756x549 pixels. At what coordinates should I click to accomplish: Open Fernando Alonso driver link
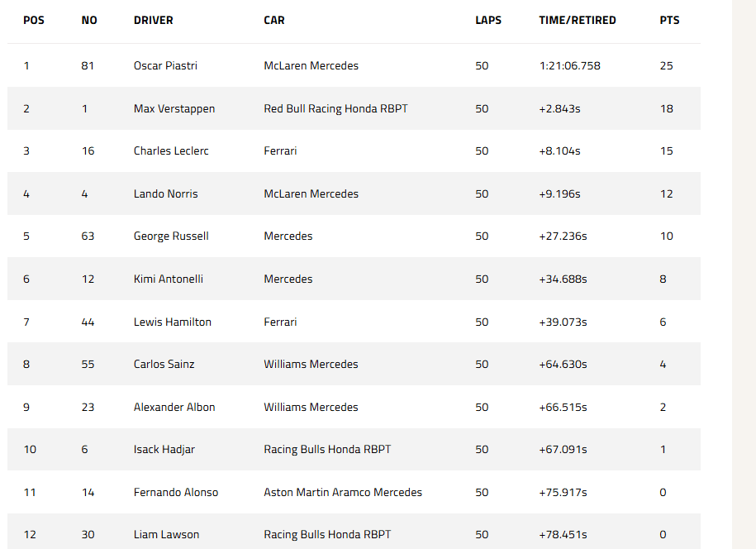click(175, 492)
